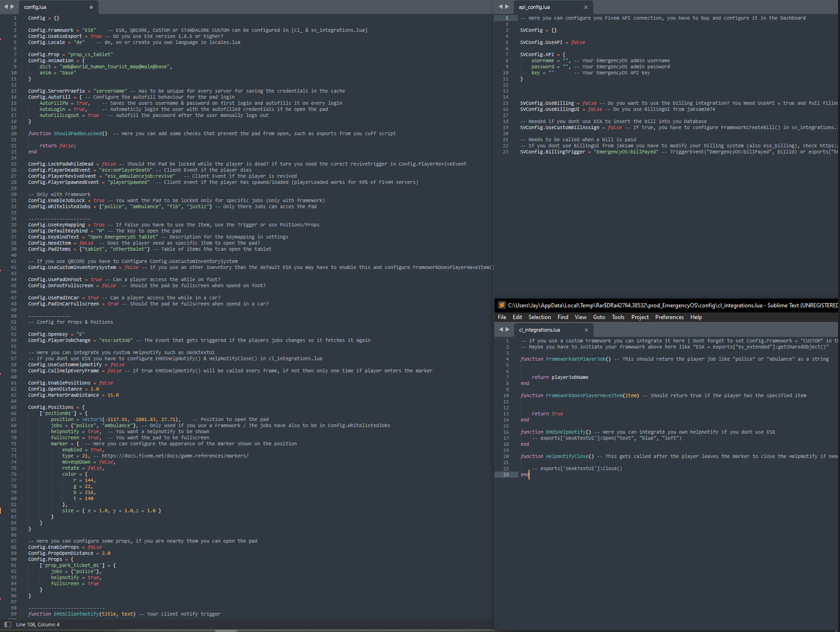Click the docs.fivem.net markers URL
Screen dimensions: 840x632
175,456
